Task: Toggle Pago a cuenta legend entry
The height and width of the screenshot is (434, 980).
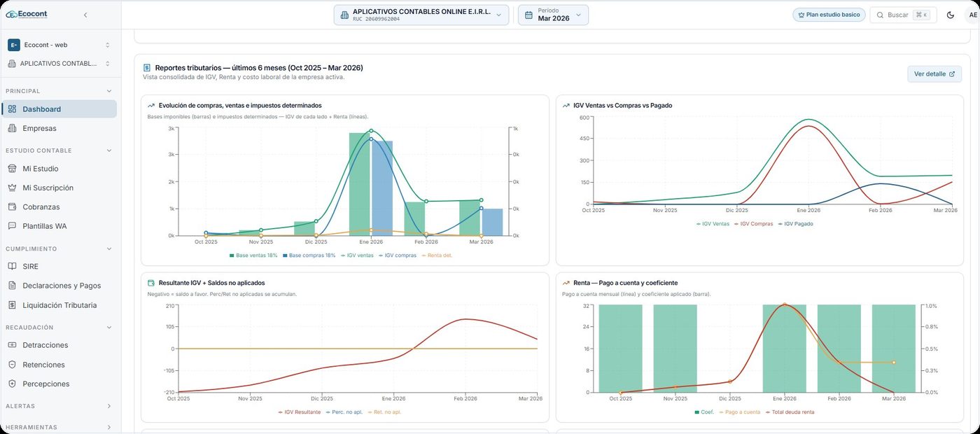Action: [739, 412]
